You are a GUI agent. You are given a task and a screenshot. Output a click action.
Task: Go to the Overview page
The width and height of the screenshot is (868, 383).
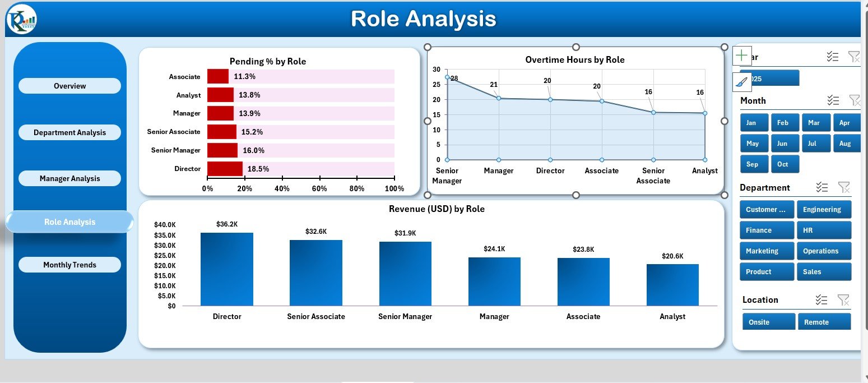[69, 86]
